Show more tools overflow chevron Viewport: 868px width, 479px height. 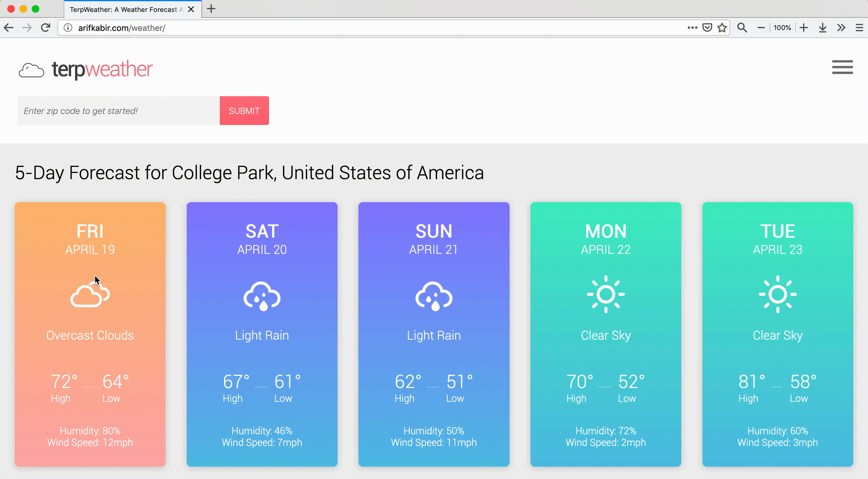[x=841, y=28]
